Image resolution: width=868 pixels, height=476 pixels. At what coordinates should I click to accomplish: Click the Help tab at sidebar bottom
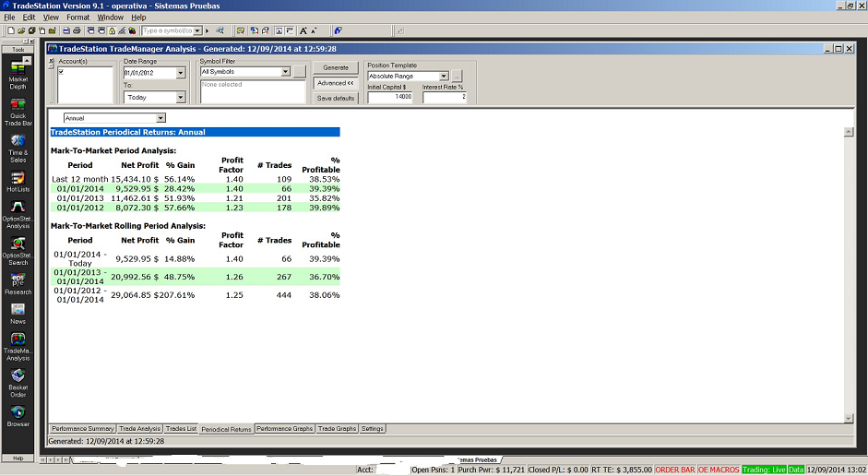pyautogui.click(x=18, y=458)
